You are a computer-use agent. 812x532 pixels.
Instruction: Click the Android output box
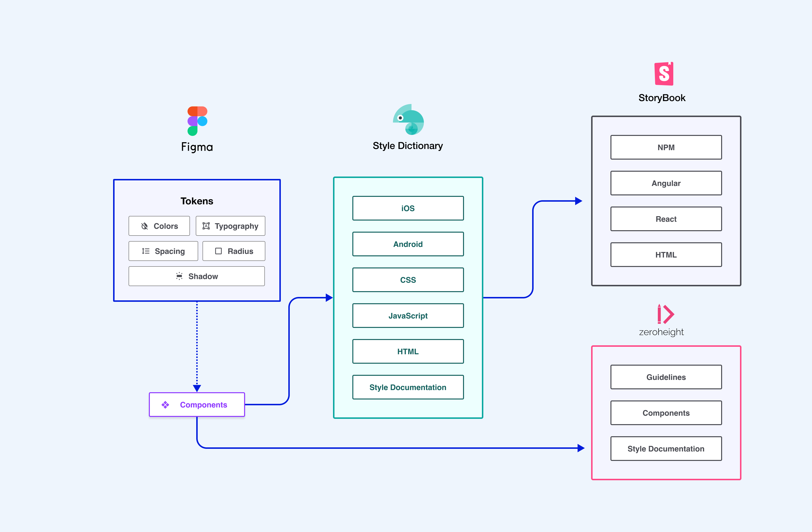tap(408, 244)
